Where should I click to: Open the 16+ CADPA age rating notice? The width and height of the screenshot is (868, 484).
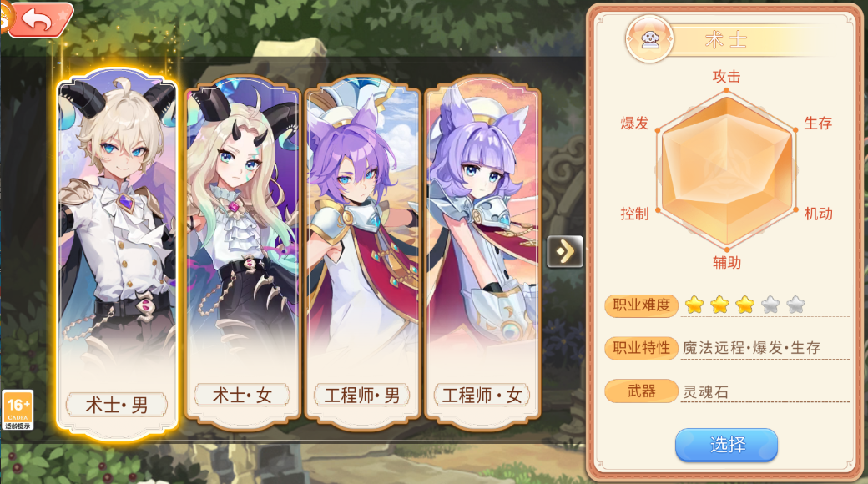(x=18, y=410)
